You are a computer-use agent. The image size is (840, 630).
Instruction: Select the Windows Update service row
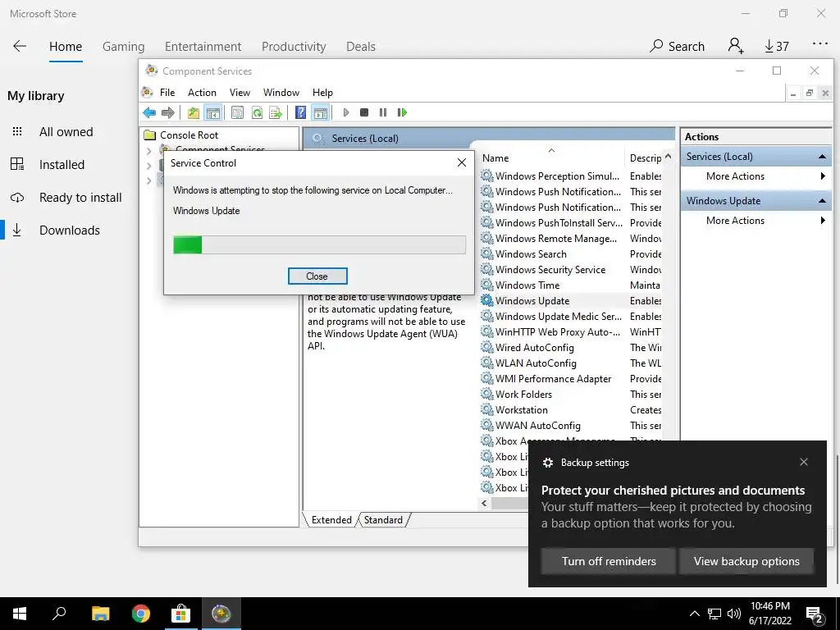coord(532,301)
